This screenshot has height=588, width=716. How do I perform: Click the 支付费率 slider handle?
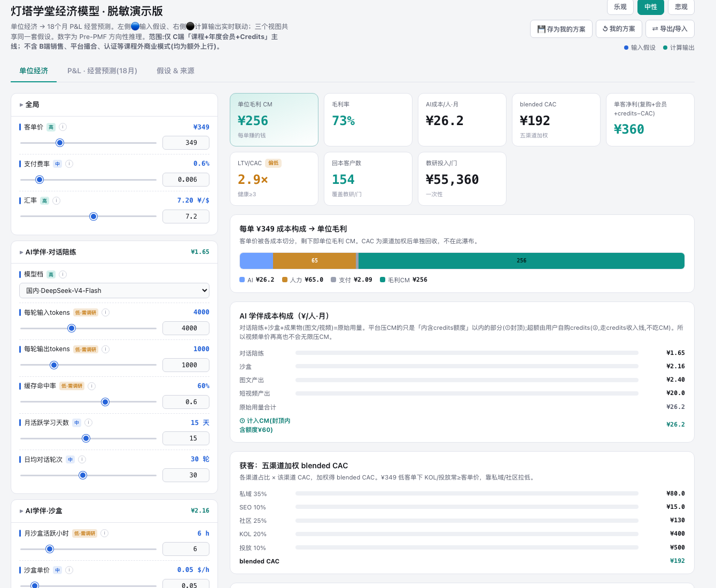coord(39,180)
